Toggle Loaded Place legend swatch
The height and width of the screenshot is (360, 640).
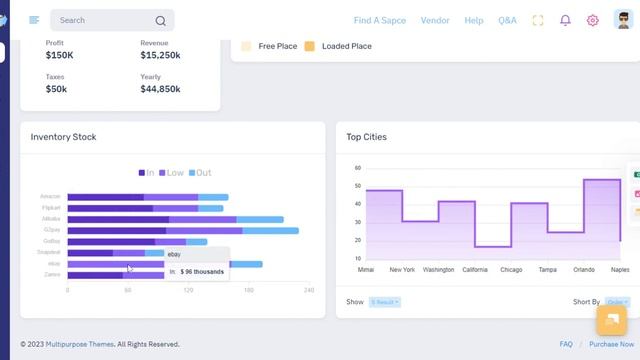point(310,46)
